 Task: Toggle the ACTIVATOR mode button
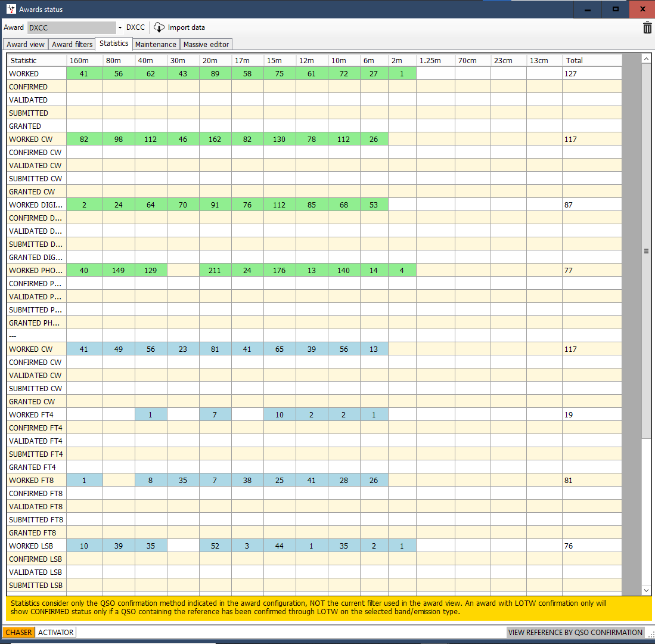(55, 632)
